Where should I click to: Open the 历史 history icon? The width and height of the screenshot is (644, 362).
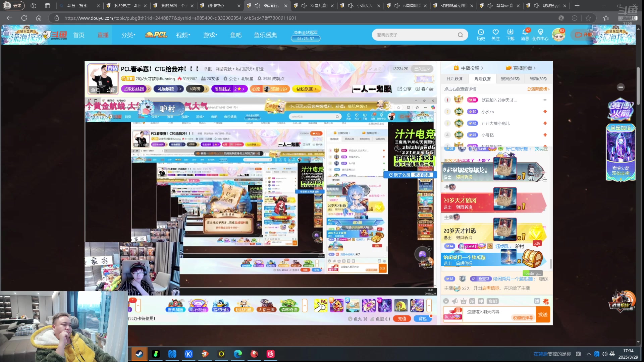(481, 34)
